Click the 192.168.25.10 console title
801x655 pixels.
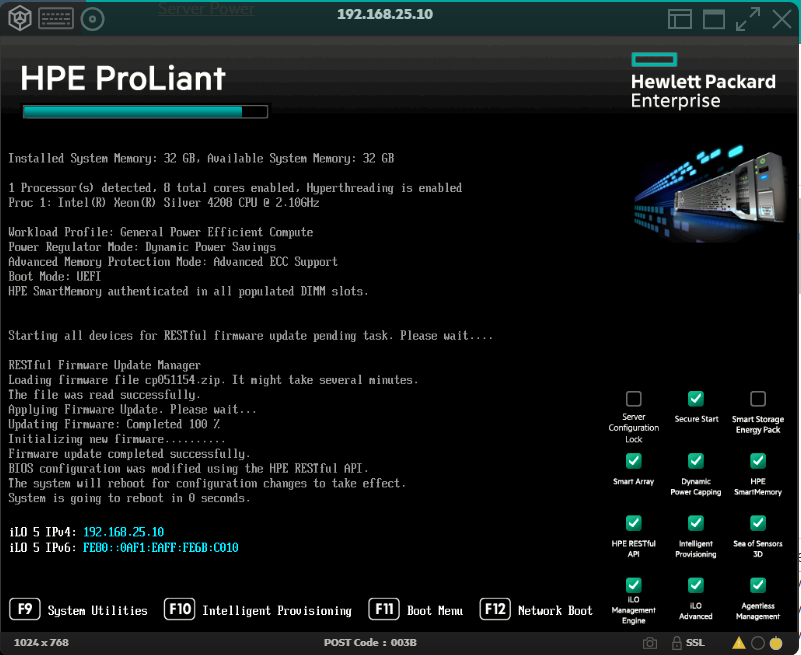[385, 14]
